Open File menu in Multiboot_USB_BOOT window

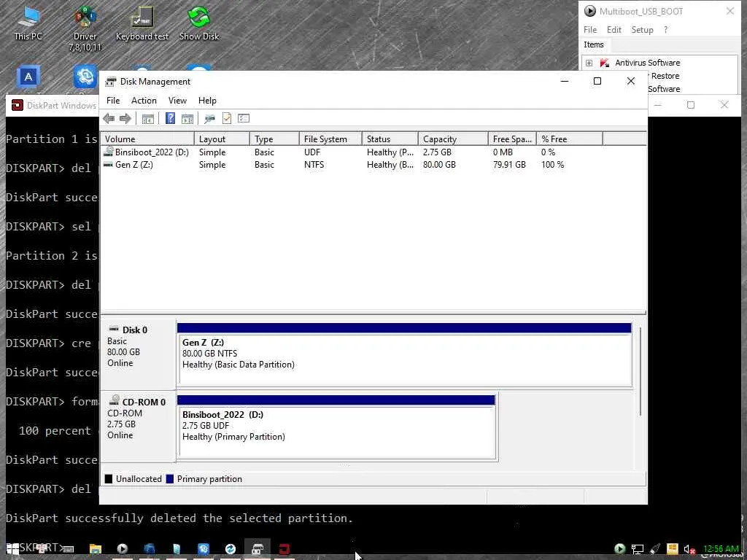[x=590, y=30]
